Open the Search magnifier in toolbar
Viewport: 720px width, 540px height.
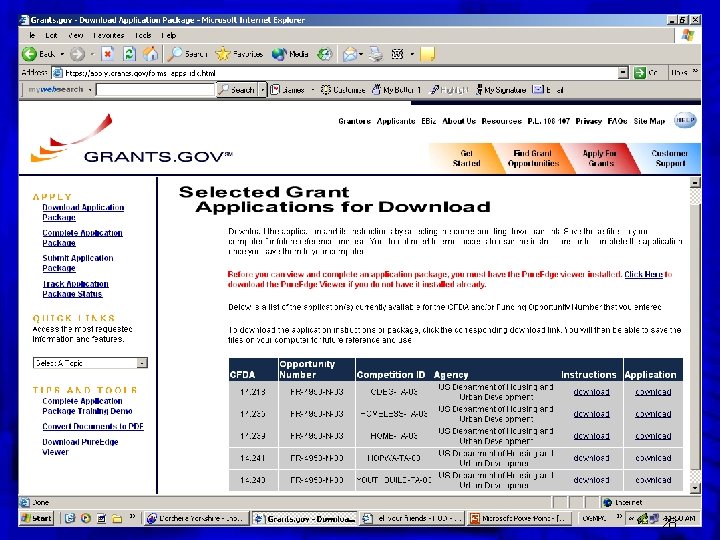pyautogui.click(x=174, y=54)
